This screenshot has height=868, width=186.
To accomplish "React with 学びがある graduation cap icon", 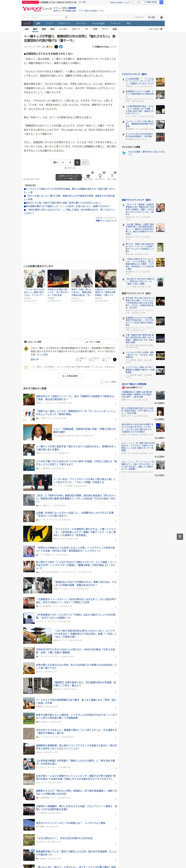I will pyautogui.click(x=88, y=176).
